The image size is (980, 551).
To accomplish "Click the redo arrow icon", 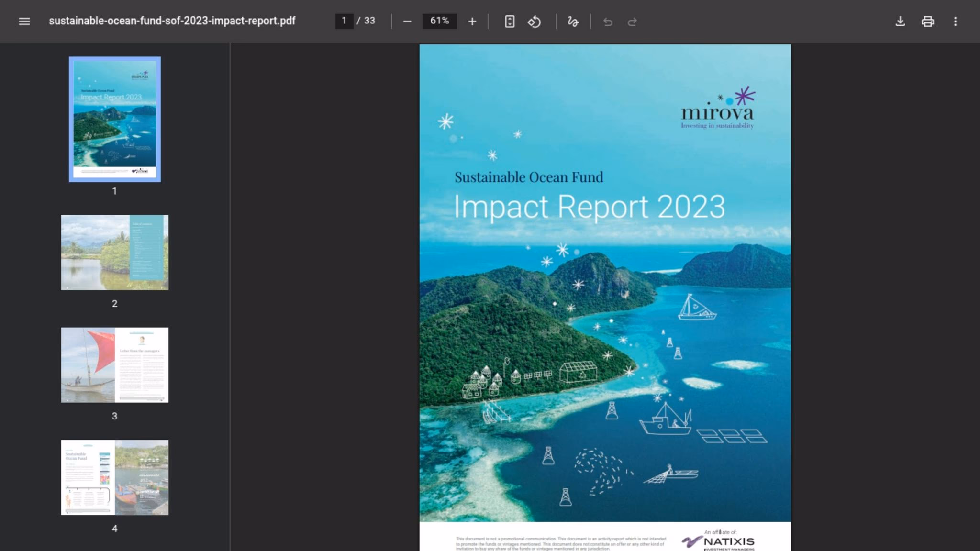I will 632,22.
